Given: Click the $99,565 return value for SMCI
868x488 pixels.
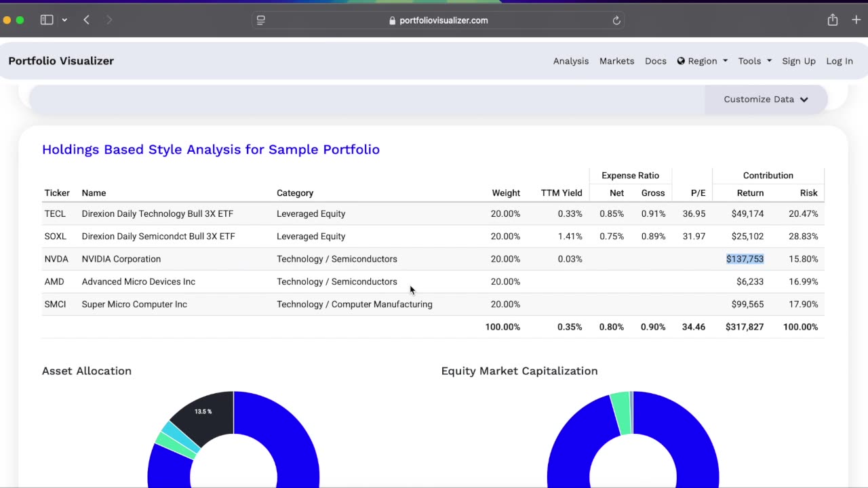Looking at the screenshot, I should point(747,304).
